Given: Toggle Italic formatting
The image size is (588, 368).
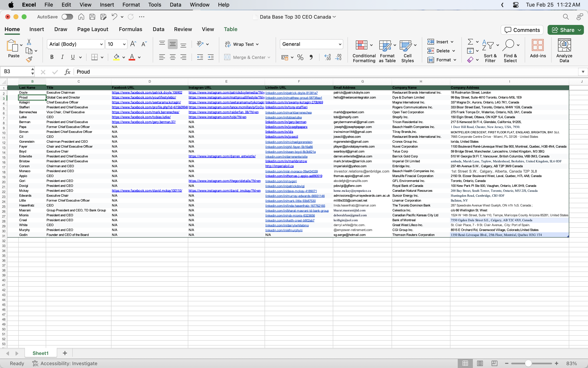Looking at the screenshot, I should [62, 57].
